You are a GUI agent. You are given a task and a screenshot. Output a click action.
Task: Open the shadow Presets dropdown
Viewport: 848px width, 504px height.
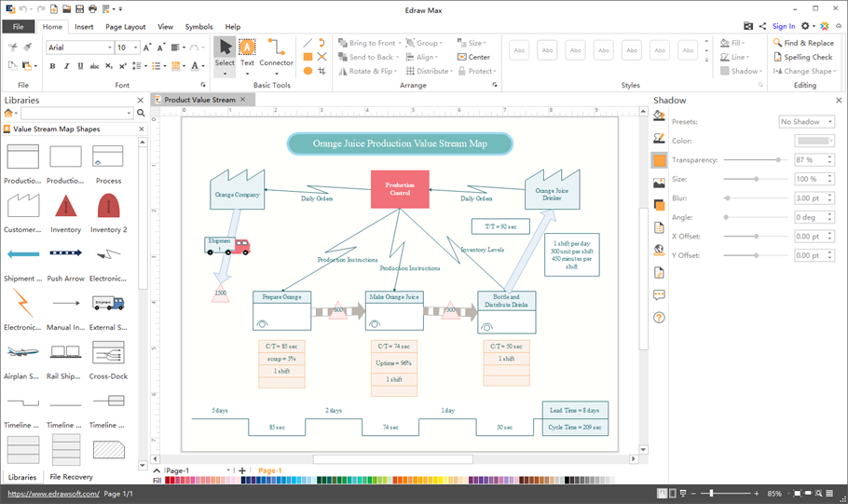pos(806,122)
